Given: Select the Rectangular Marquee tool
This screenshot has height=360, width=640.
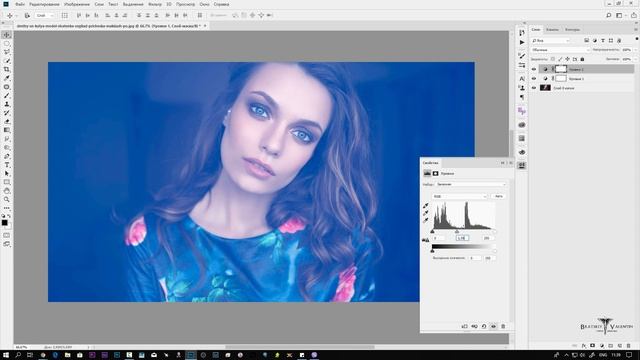Looking at the screenshot, I should point(7,44).
